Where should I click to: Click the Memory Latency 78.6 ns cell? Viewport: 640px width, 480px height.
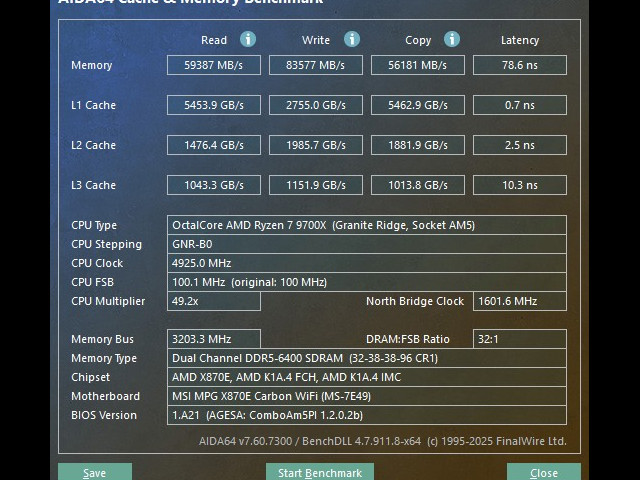pyautogui.click(x=519, y=65)
